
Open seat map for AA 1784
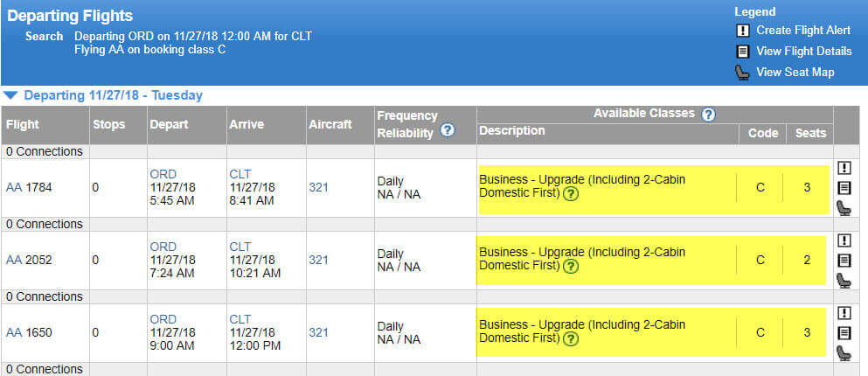[844, 208]
